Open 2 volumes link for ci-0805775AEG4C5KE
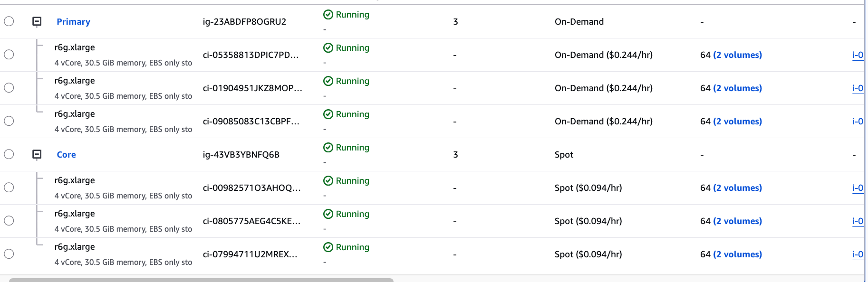868x282 pixels. (737, 221)
